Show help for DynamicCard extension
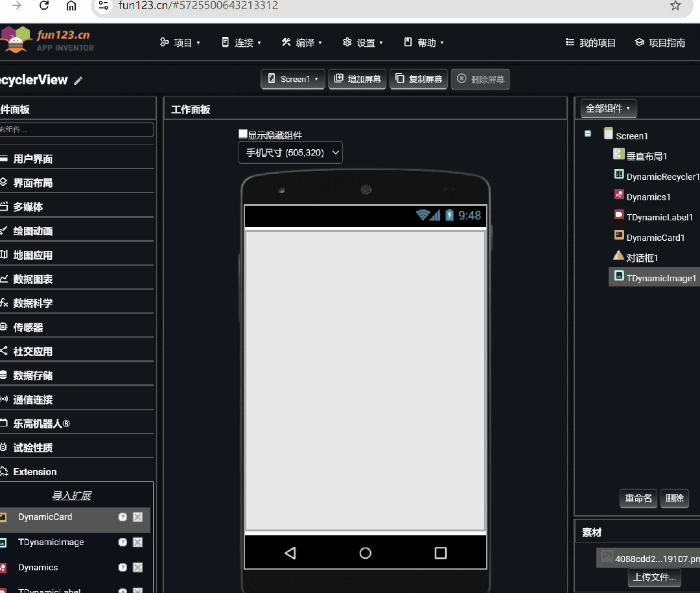Viewport: 700px width, 593px height. click(122, 517)
